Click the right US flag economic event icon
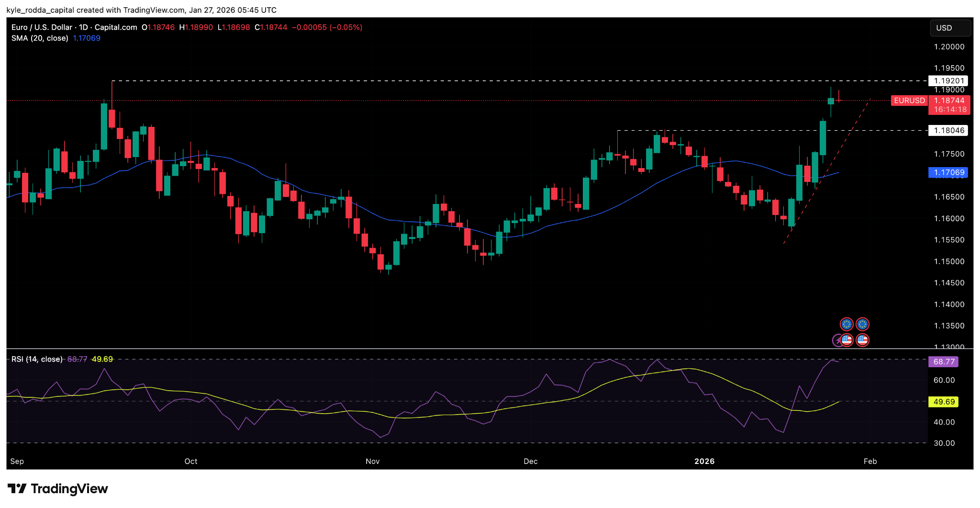The image size is (980, 508). pos(862,340)
